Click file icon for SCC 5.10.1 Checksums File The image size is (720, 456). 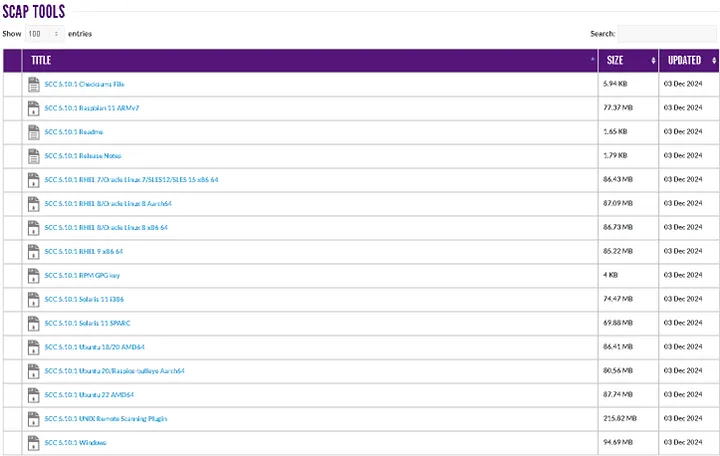[34, 84]
